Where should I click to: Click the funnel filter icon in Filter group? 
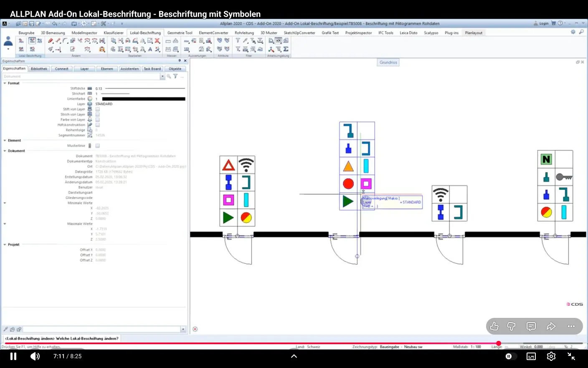point(238,41)
